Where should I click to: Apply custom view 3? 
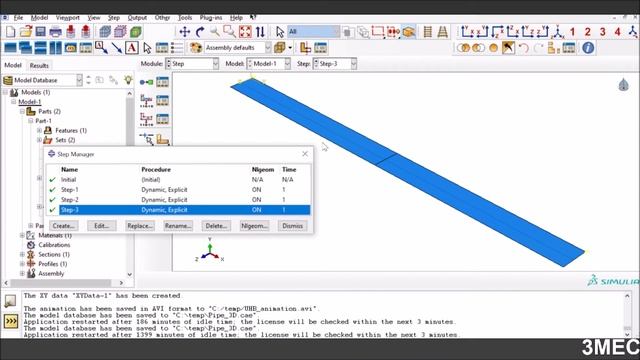tap(602, 32)
